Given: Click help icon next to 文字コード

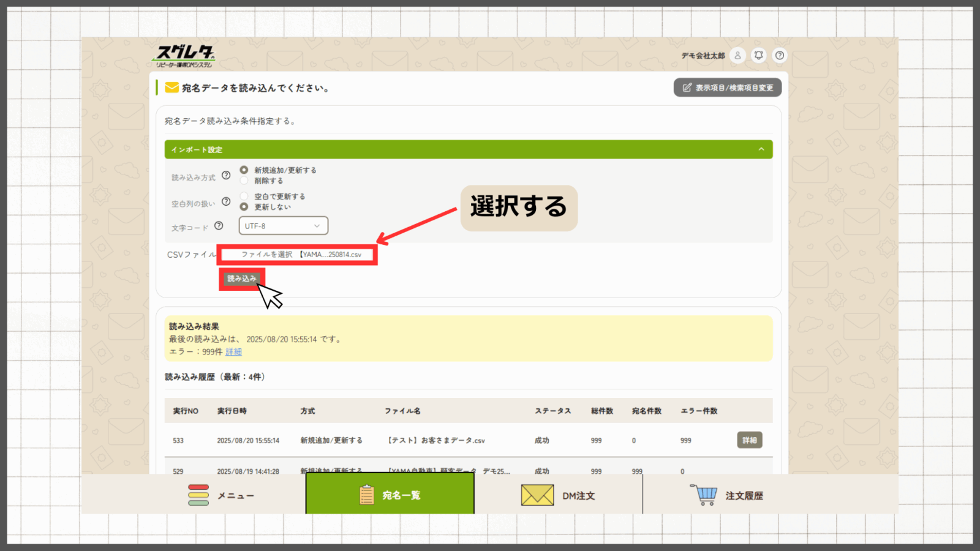Looking at the screenshot, I should (219, 226).
